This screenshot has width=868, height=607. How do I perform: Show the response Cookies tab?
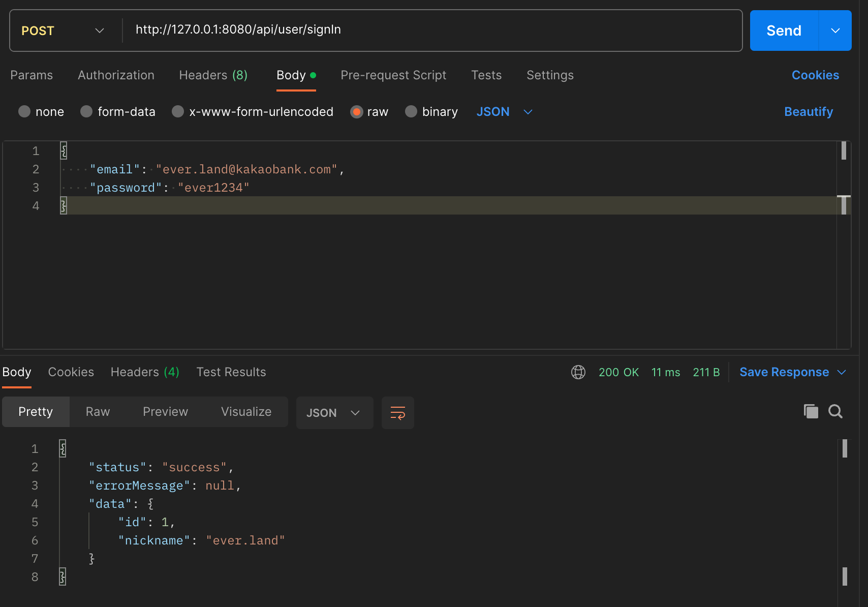pyautogui.click(x=71, y=372)
